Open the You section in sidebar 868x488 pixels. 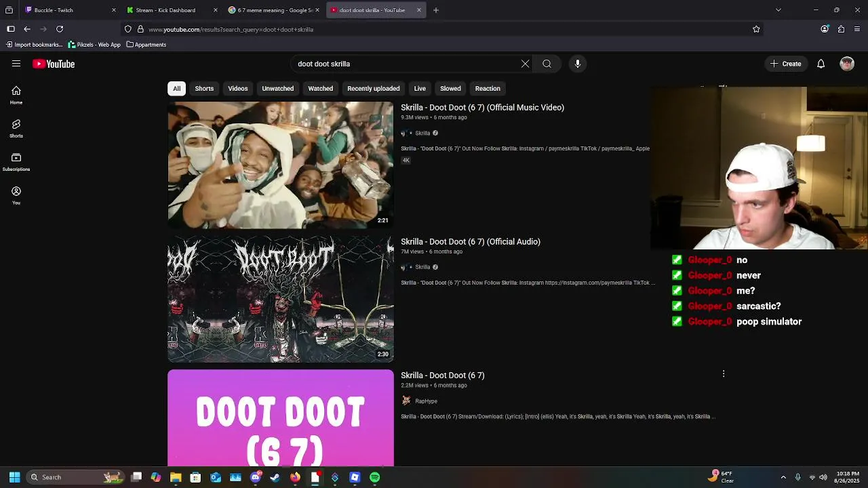pos(16,195)
